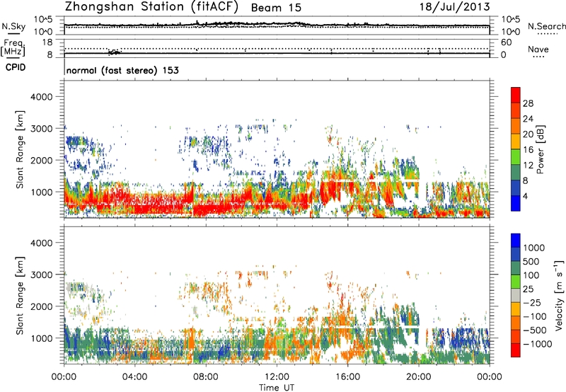Click the 'Beam 15' label

pos(276,8)
